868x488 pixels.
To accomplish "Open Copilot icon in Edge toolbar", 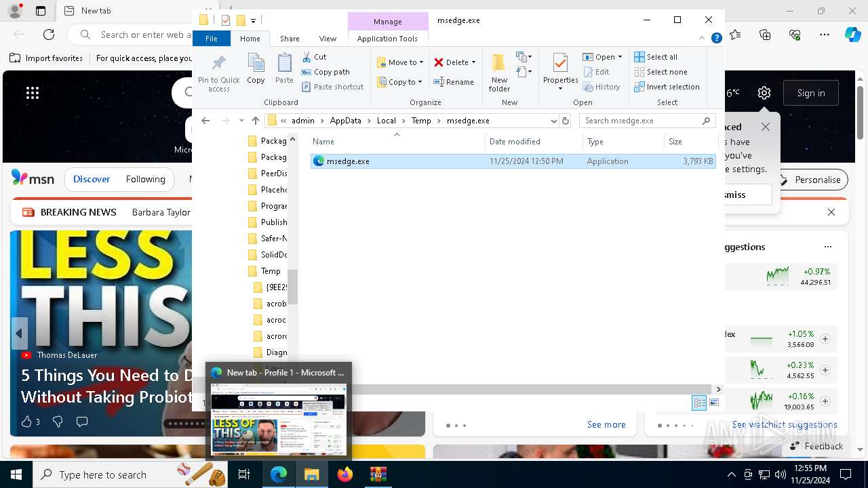I will point(852,35).
